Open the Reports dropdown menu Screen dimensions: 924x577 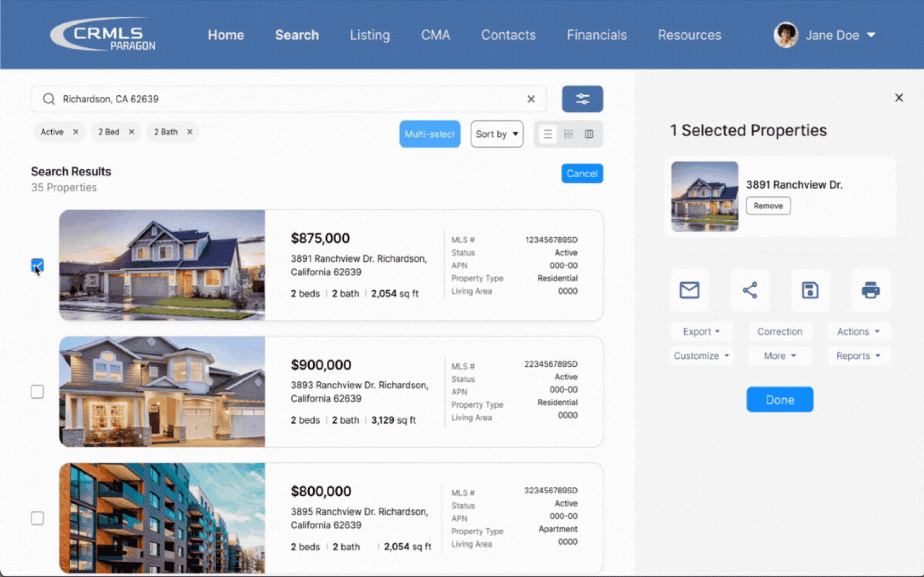click(858, 356)
